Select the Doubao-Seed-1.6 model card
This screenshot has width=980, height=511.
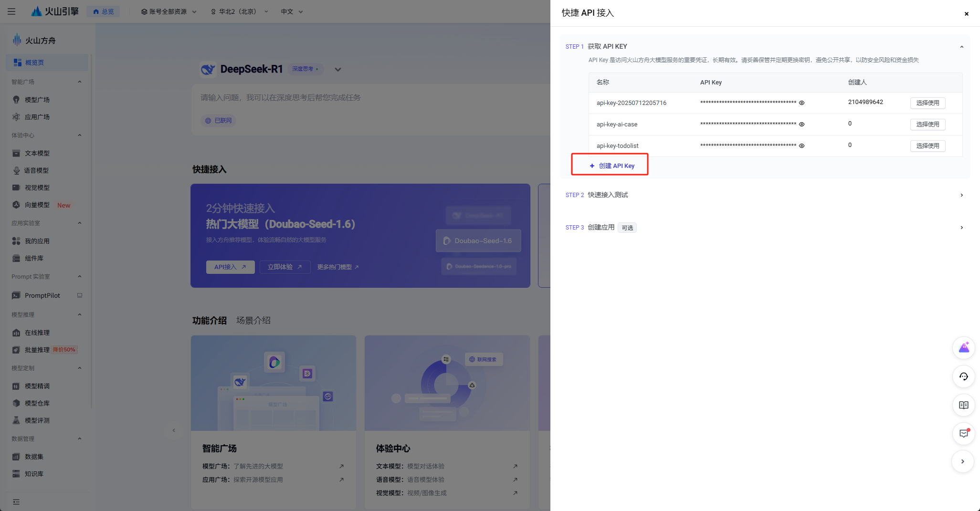(x=478, y=241)
